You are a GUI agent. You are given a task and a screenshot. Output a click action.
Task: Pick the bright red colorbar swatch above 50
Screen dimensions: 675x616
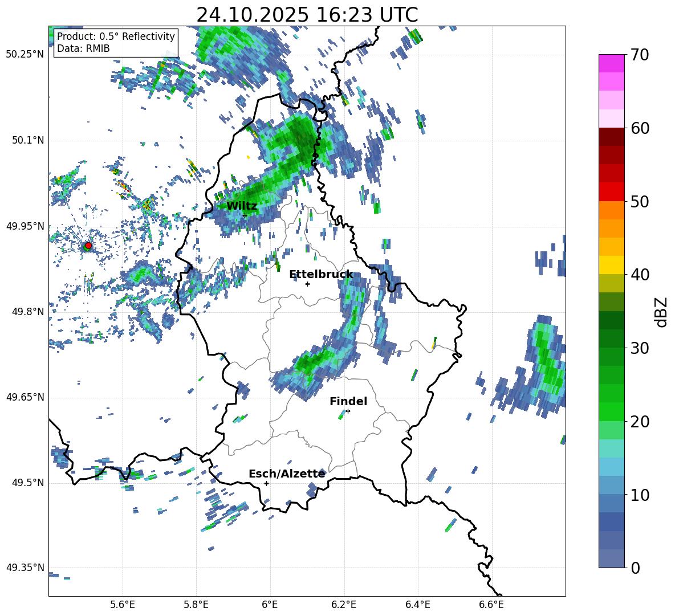tap(612, 192)
